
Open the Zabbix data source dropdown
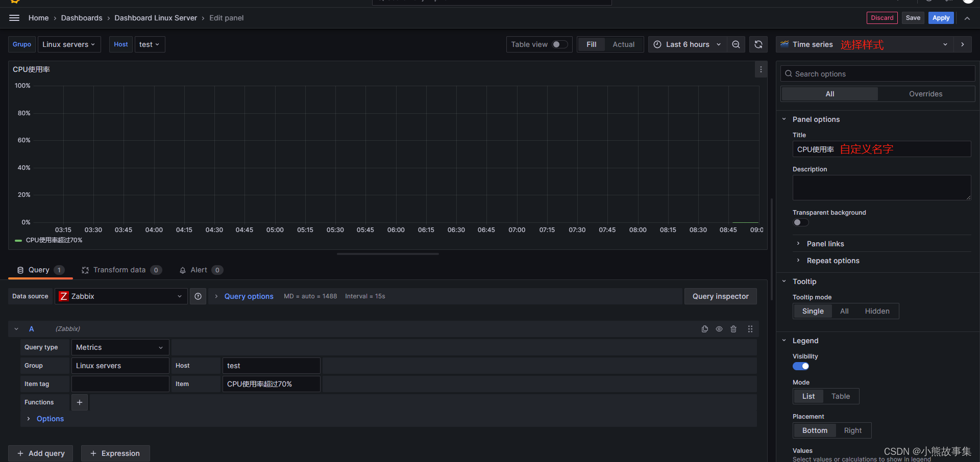click(121, 296)
